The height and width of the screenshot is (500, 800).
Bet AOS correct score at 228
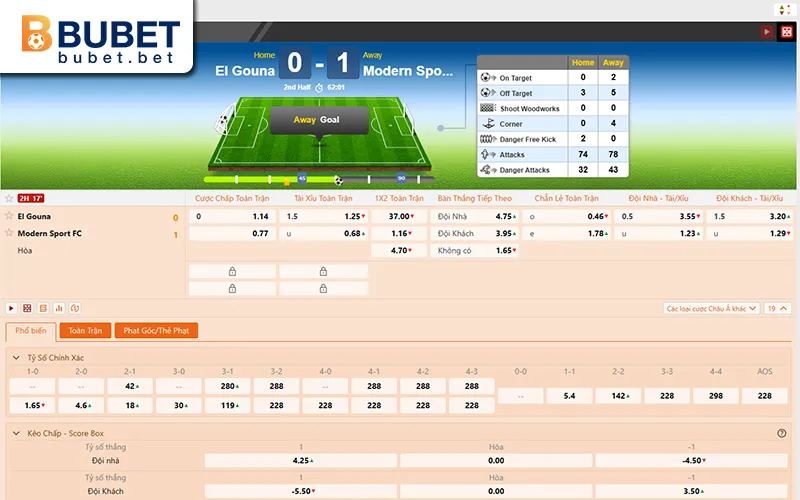765,396
